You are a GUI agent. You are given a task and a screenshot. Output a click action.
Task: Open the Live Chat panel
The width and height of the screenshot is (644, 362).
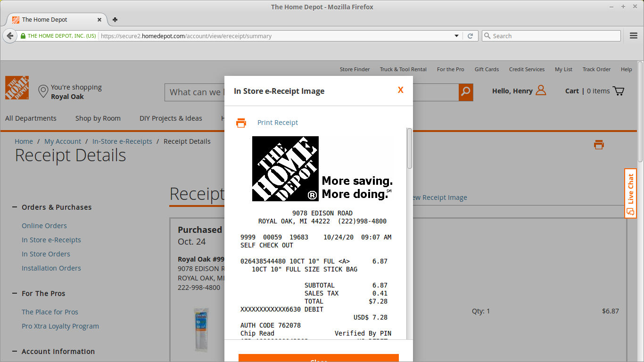coord(630,193)
